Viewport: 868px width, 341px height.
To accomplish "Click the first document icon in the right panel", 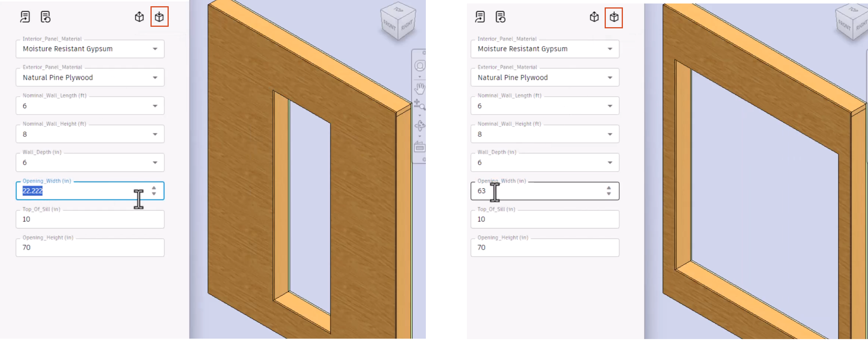I will [480, 17].
